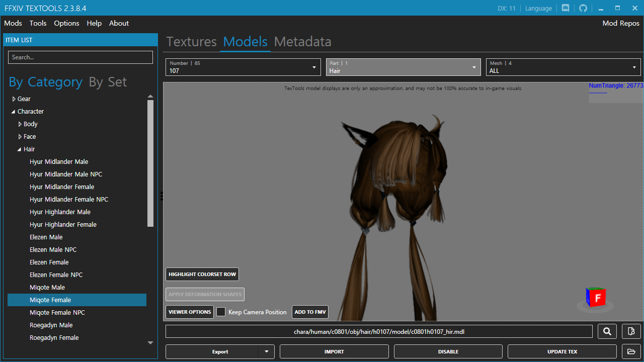This screenshot has width=644, height=362.
Task: Select Hyur Highlander Male
Action: (x=60, y=212)
